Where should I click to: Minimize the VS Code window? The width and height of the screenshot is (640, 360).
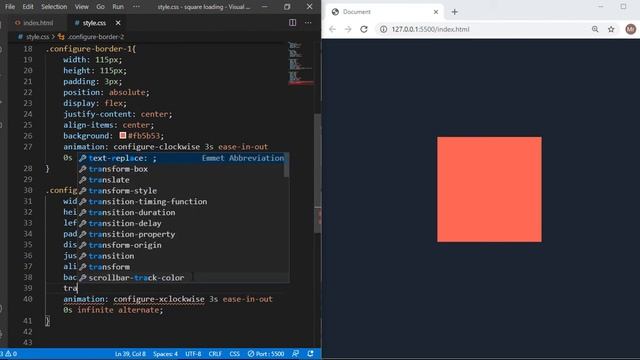coord(264,7)
